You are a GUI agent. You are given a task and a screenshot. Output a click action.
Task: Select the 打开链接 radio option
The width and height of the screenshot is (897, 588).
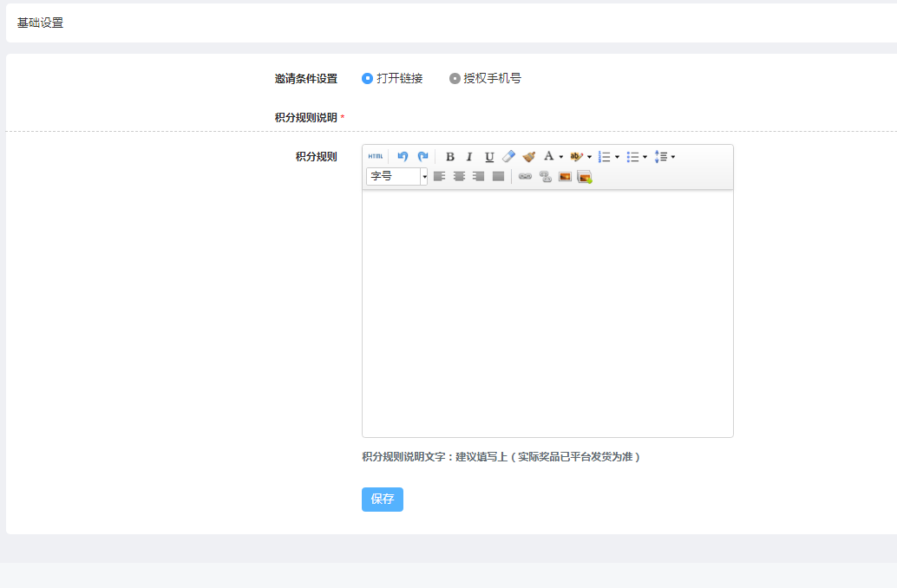pyautogui.click(x=367, y=78)
